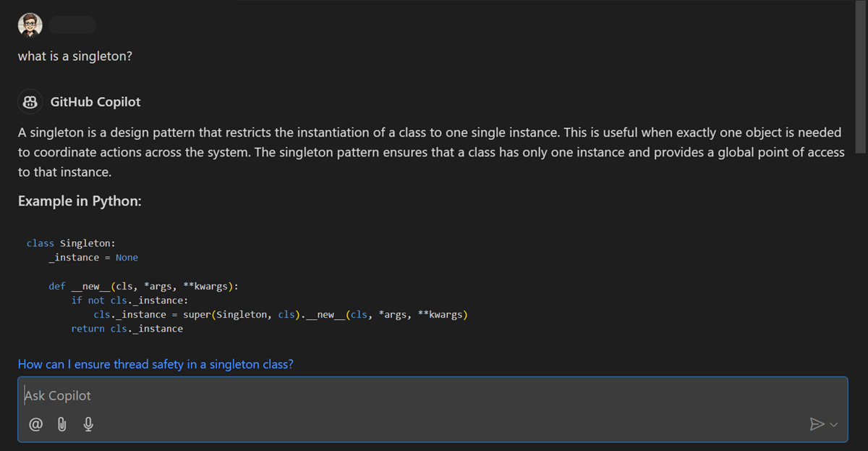Click the GitHub Copilot logo icon
Viewport: 868px width, 451px height.
[30, 102]
